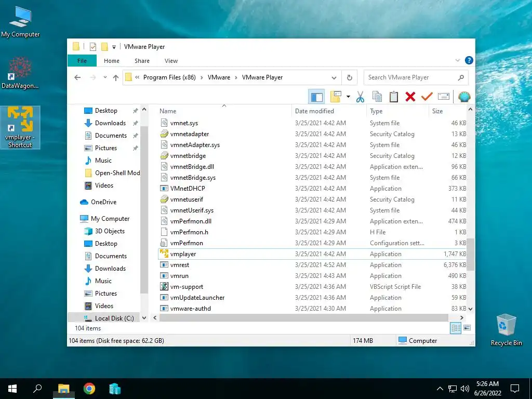Screen dimensions: 532x399
Task: Expand the ribbon with the chevron
Action: 457,60
